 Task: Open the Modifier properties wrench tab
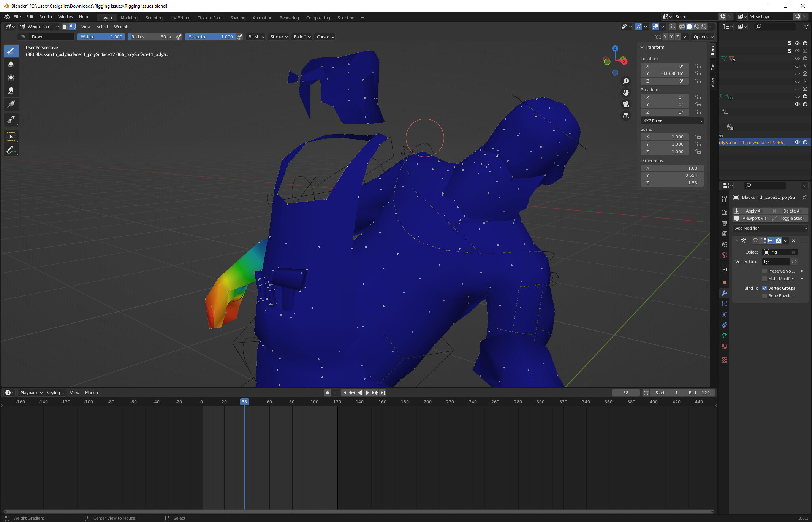coord(724,293)
